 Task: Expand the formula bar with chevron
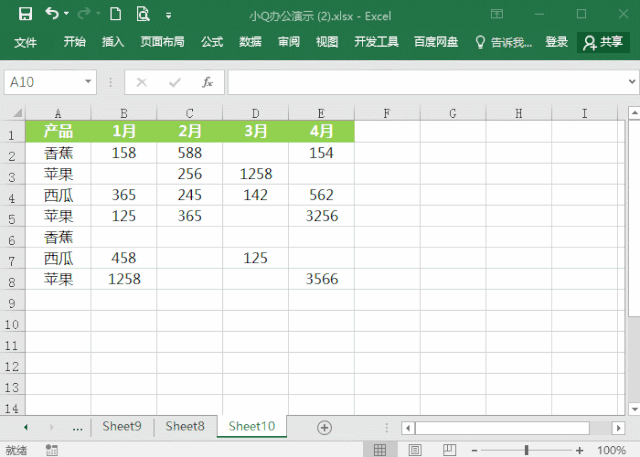[632, 82]
